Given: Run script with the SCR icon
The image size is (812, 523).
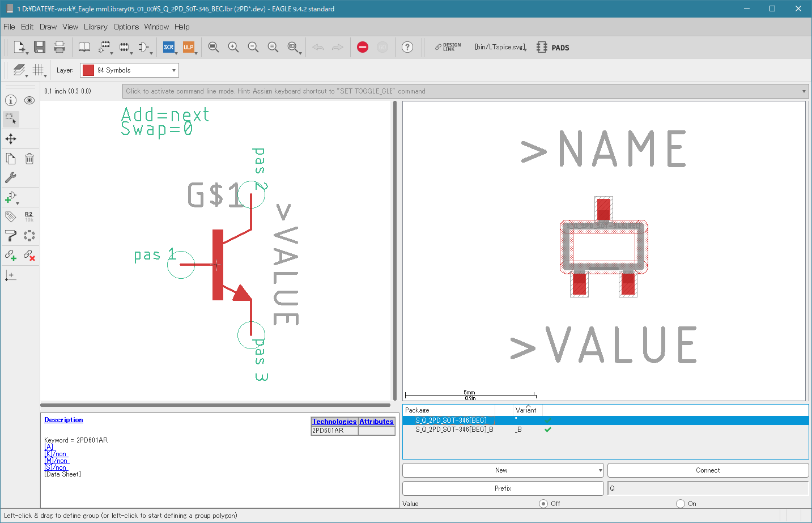Looking at the screenshot, I should 169,47.
